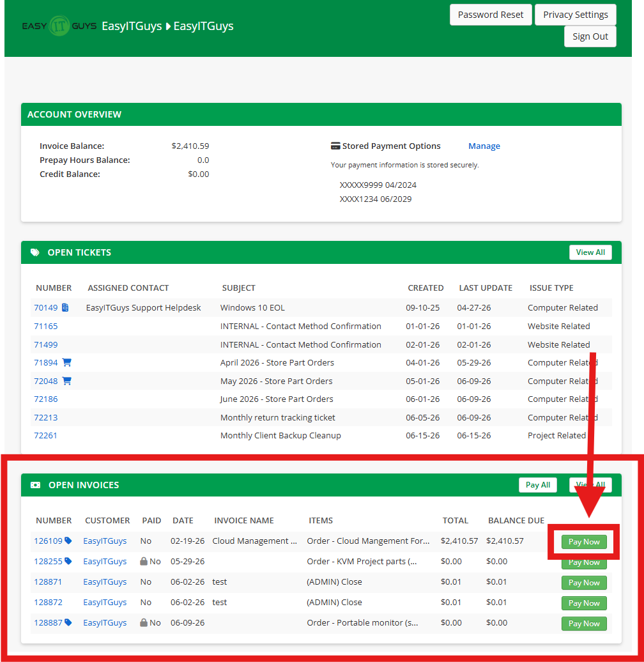
Task: Click stored card XXXXX9999 04/2024
Action: 378,185
